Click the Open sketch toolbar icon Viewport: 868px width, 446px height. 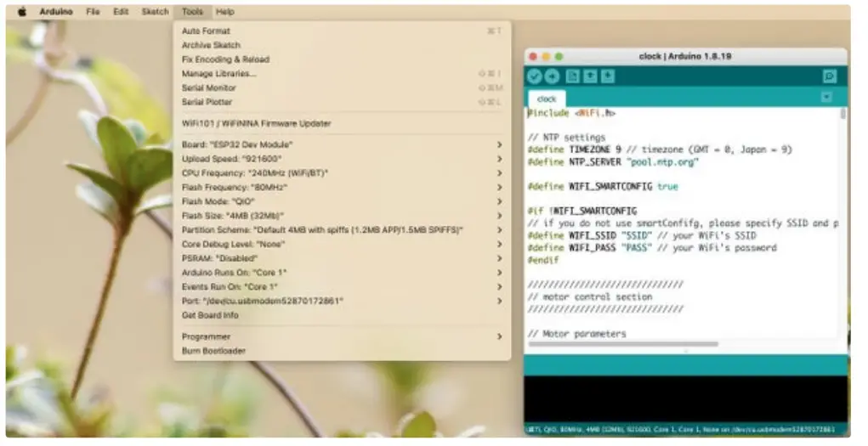[x=590, y=76]
